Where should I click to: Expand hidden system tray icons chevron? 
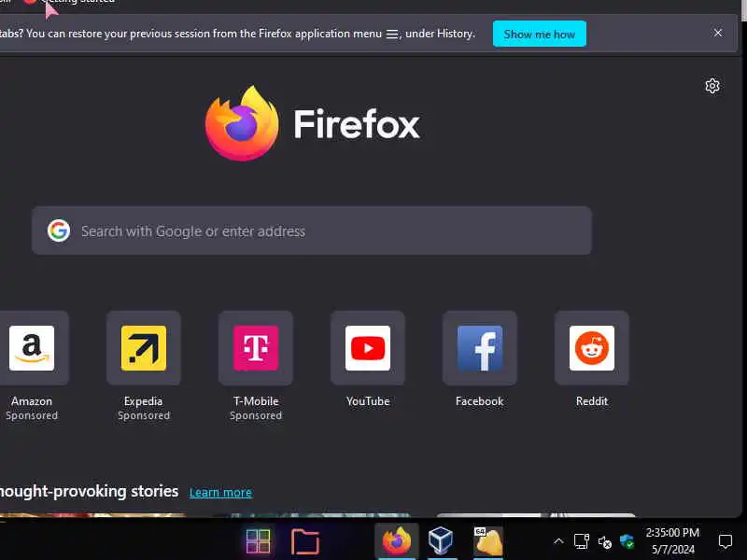pos(558,541)
